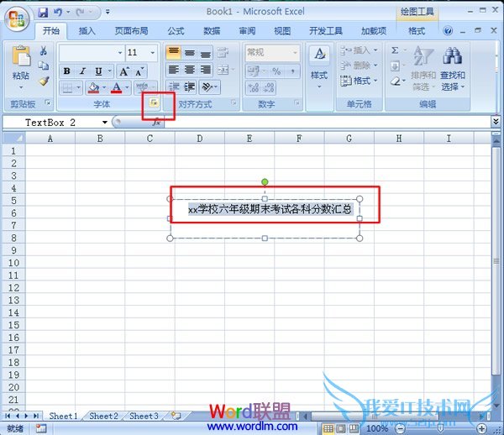Copy selection with the copy icon
Image resolution: width=504 pixels, height=435 pixels.
coord(44,66)
